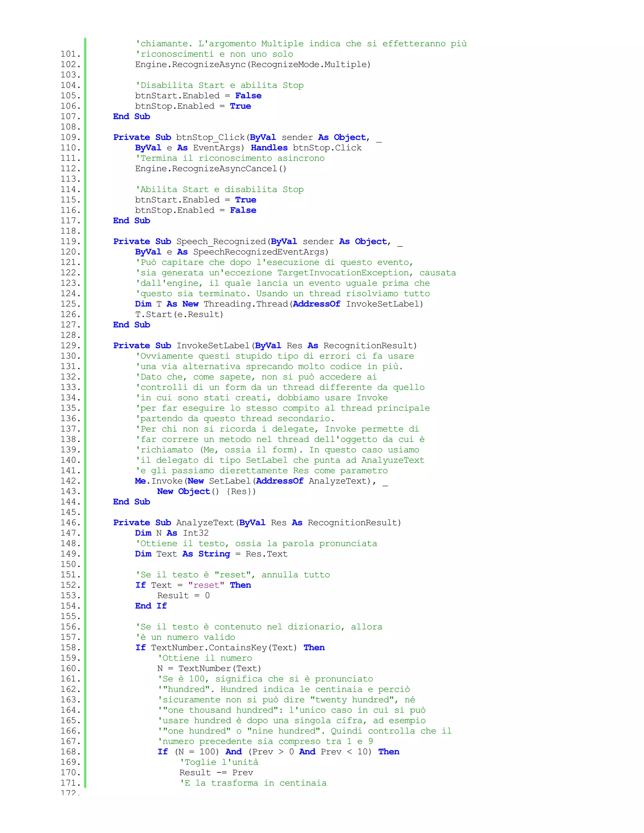The height and width of the screenshot is (833, 644).
Task: Click 'Engine.RecognizeAsyncCancel()' line
Action: click(x=211, y=168)
